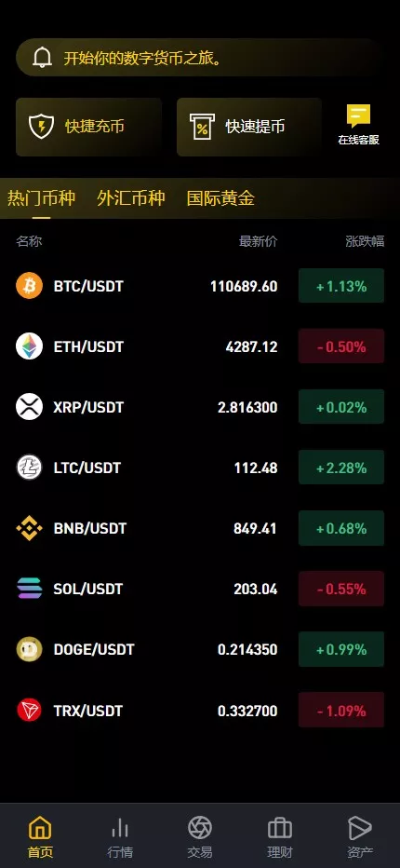The width and height of the screenshot is (400, 868).
Task: Tap the 快速提币 withdrawal icon
Action: point(202,127)
